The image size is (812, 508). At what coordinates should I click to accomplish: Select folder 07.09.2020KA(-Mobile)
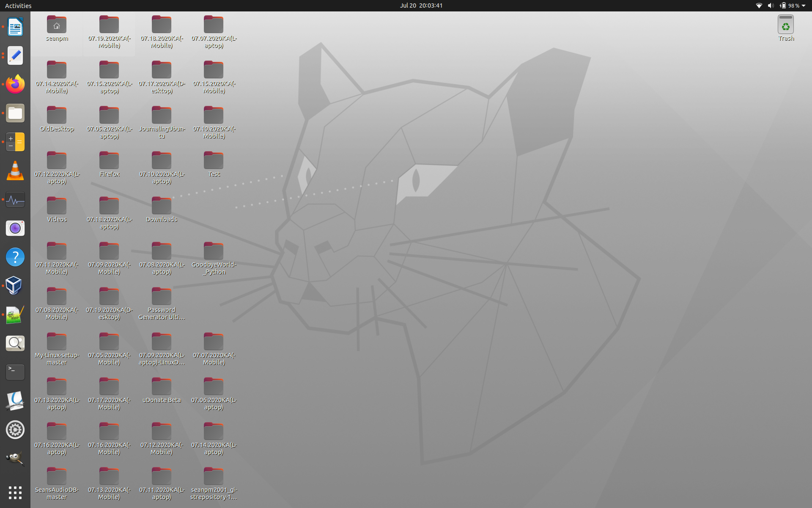click(x=109, y=258)
